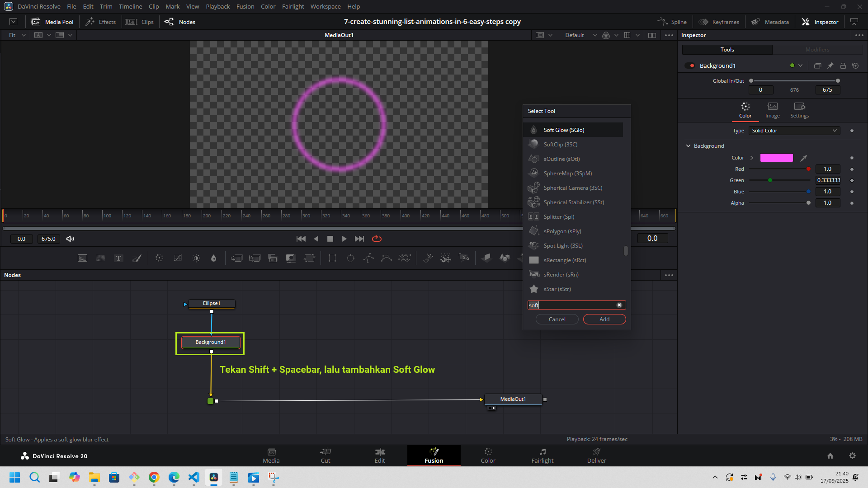Screen dimensions: 868x488
Task: Mute audio with speaker icon
Action: [x=70, y=239]
